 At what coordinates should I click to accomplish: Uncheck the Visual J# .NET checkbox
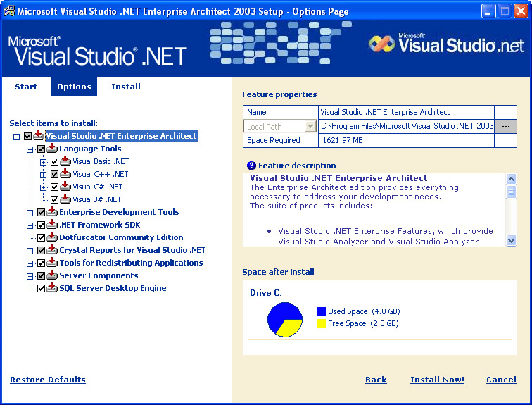pos(55,200)
